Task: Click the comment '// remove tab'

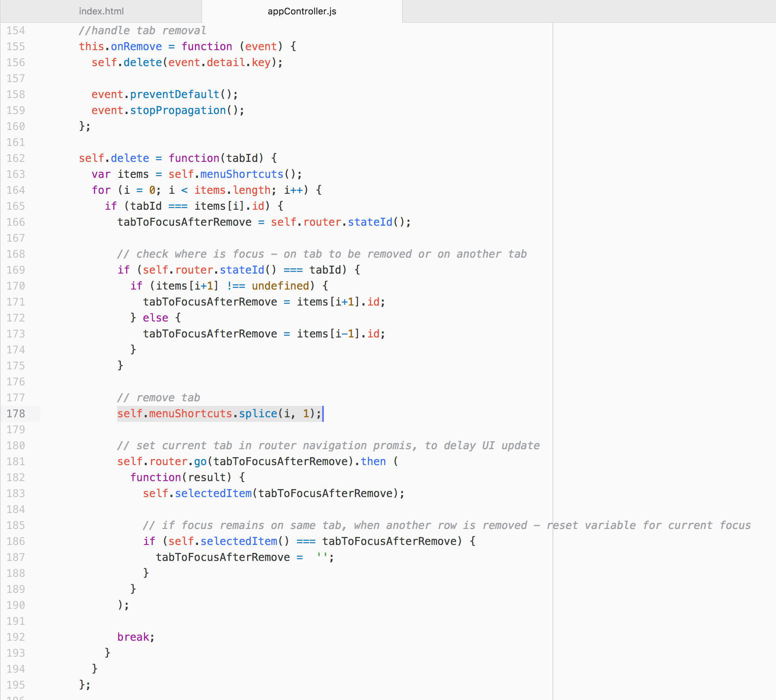Action: tap(159, 397)
